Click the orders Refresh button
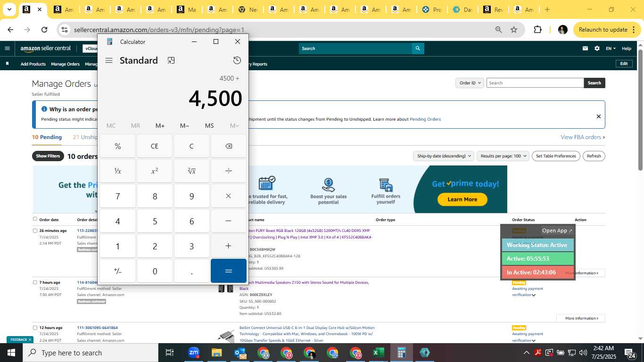The width and height of the screenshot is (644, 362). pyautogui.click(x=594, y=156)
